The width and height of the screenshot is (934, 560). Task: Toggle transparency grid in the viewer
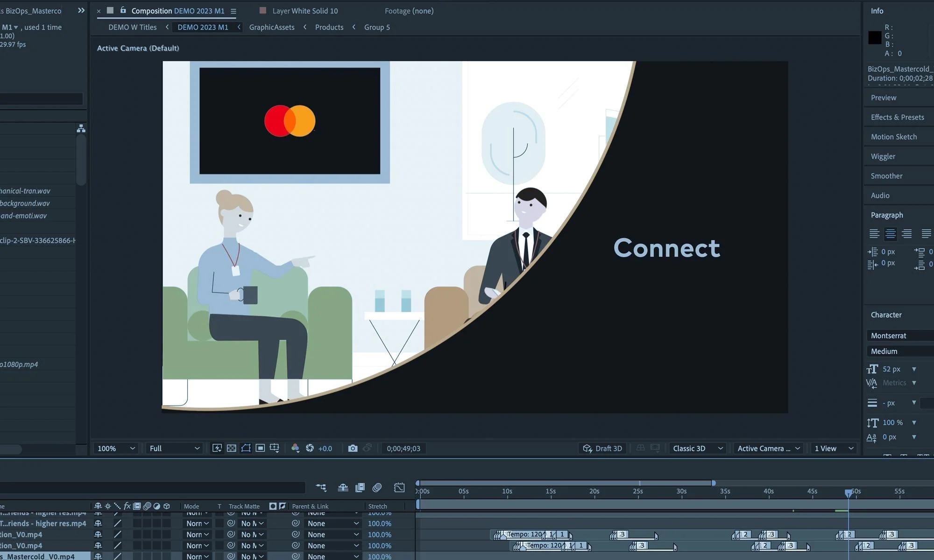(231, 448)
